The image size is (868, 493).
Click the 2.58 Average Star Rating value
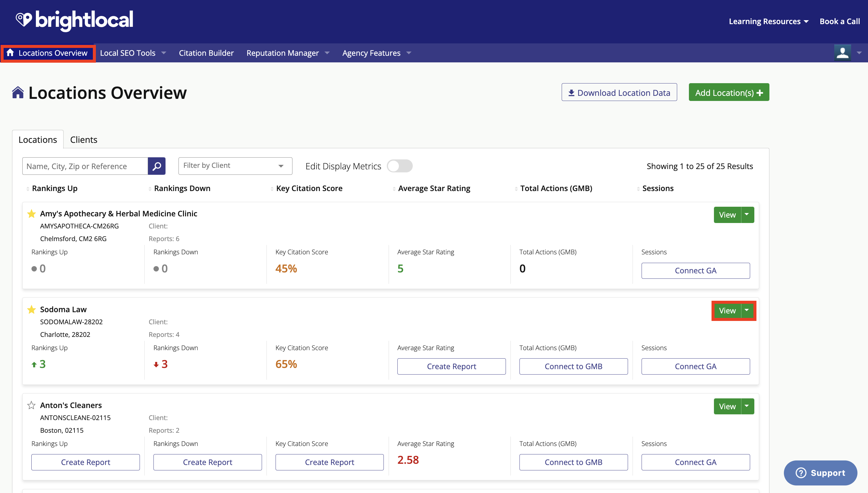[x=408, y=460]
